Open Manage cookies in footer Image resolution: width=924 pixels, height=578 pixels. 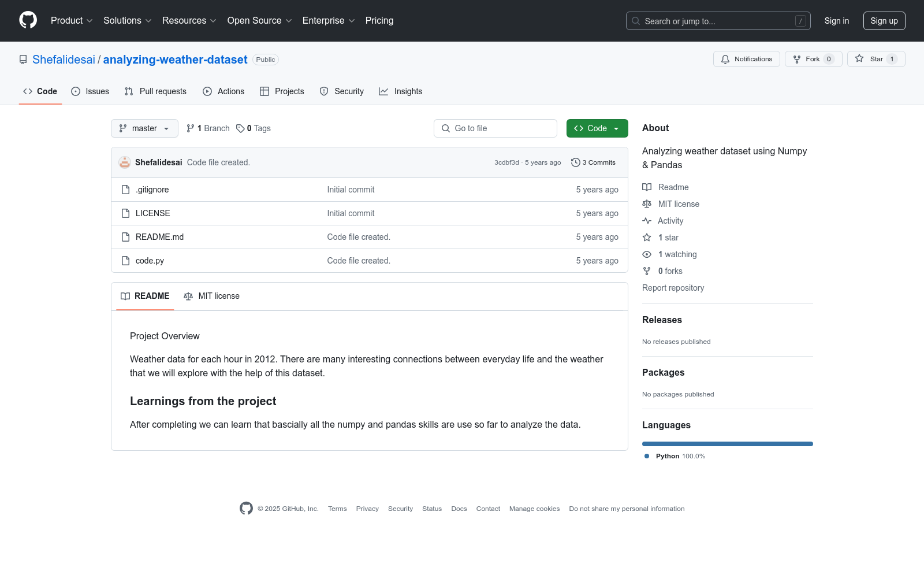(x=534, y=509)
